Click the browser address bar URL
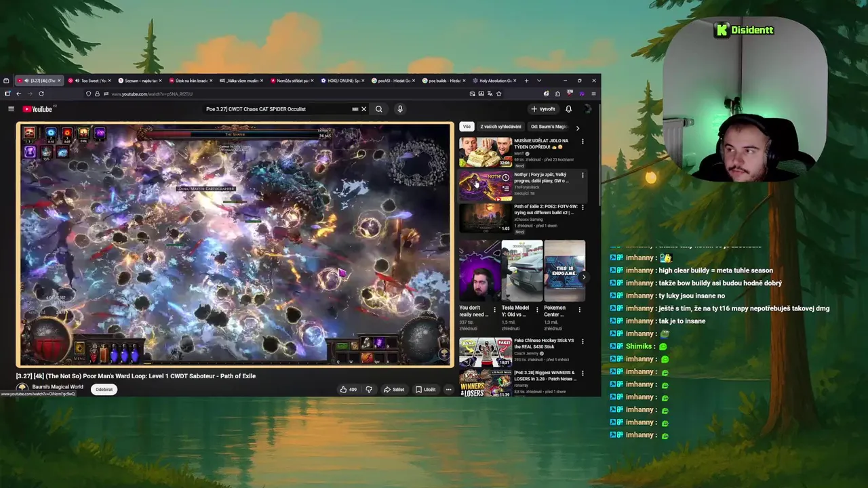The height and width of the screenshot is (488, 868). pyautogui.click(x=152, y=94)
